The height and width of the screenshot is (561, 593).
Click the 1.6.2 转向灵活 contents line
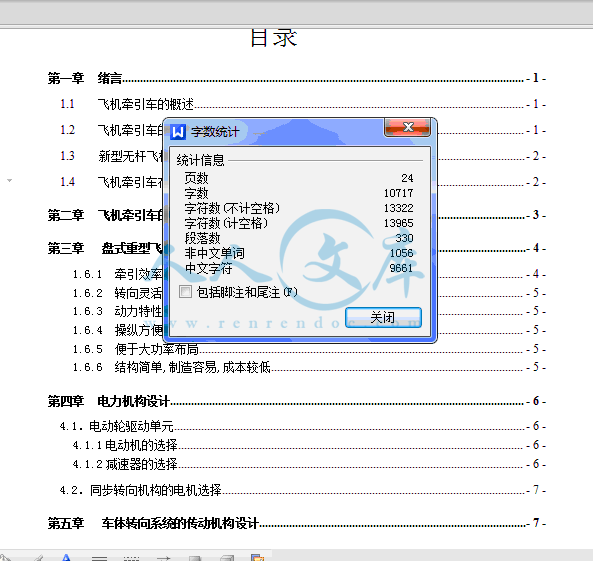tap(118, 293)
